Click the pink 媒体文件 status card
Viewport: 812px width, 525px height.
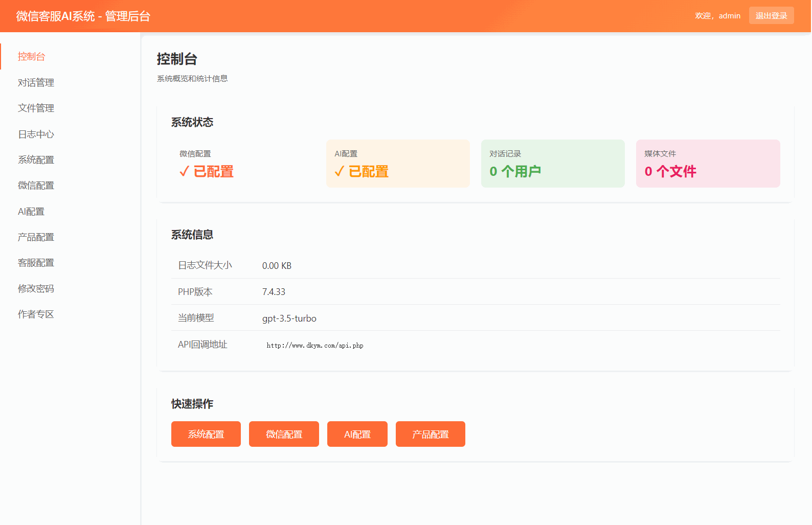click(708, 164)
